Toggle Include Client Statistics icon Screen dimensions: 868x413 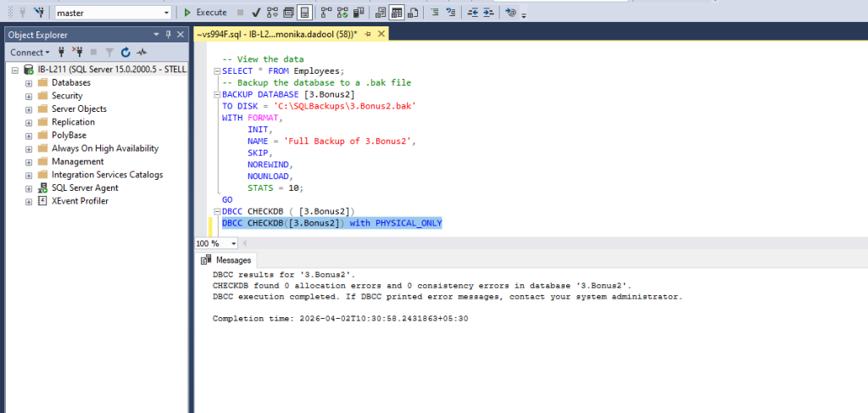coord(359,12)
